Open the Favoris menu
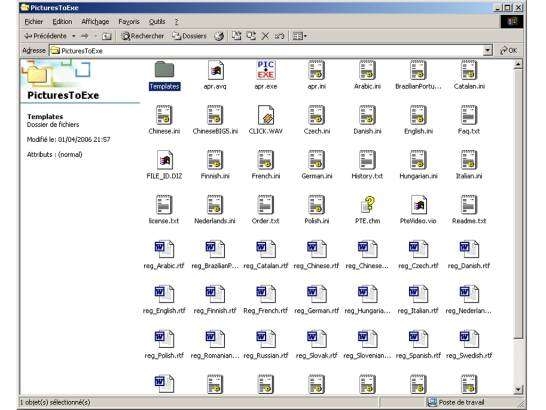 pos(129,22)
